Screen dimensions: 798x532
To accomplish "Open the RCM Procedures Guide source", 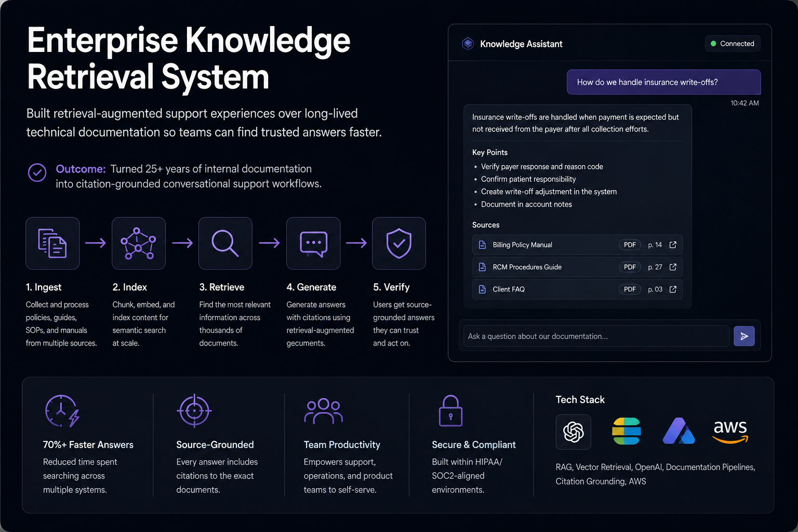I will 577,267.
